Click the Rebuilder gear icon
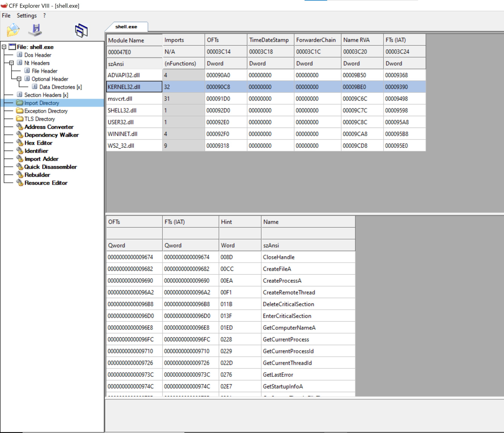The image size is (504, 433). tap(19, 175)
